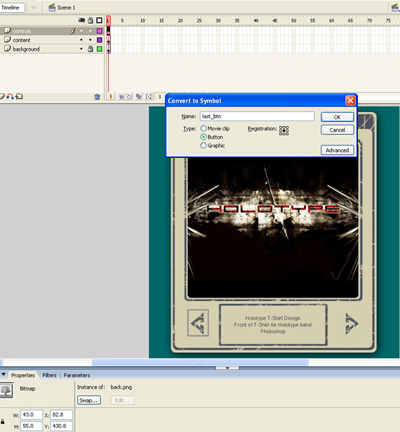Click the red playhead at frame 1
This screenshot has width=400, height=432.
[x=108, y=21]
